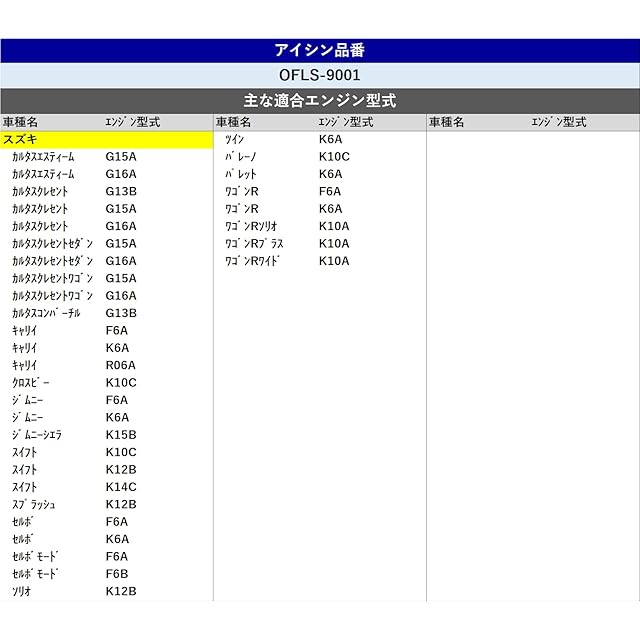The image size is (640, 640).
Task: Click the アイシン品番 blue title bar
Action: (320, 51)
